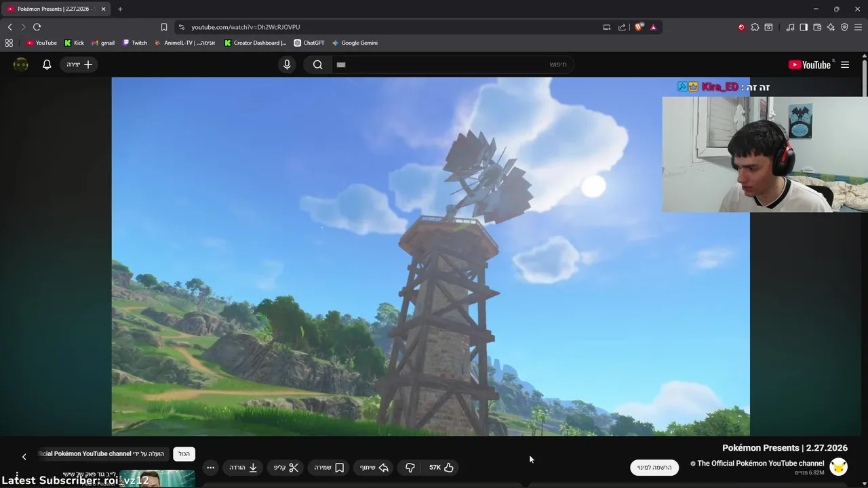Share this page via the address bar icon

pyautogui.click(x=623, y=27)
